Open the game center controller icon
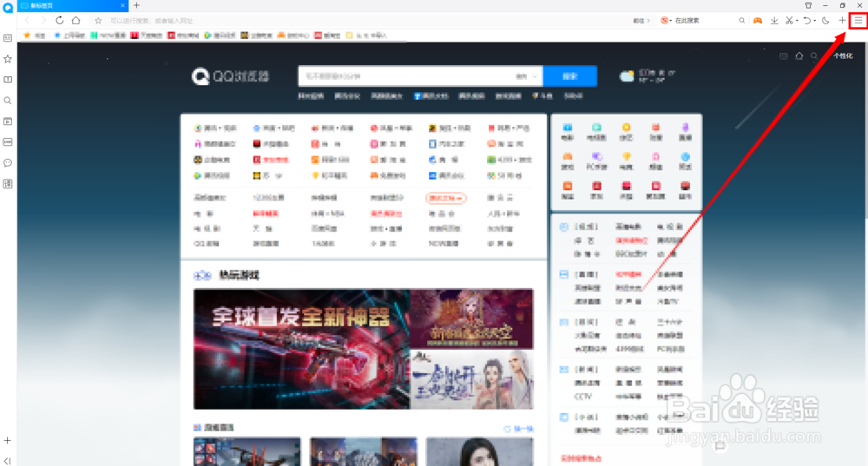868x466 pixels. [x=757, y=21]
